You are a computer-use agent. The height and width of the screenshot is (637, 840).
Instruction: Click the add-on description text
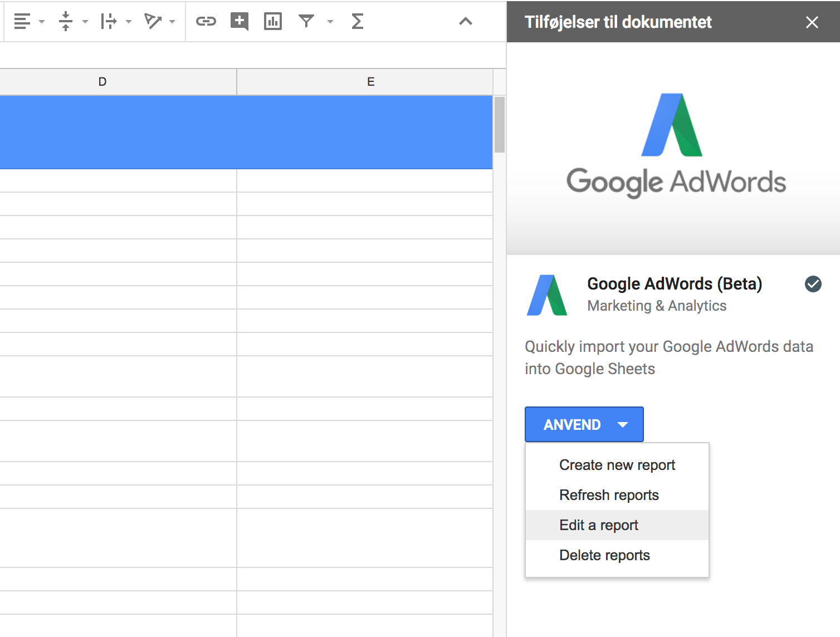tap(669, 357)
